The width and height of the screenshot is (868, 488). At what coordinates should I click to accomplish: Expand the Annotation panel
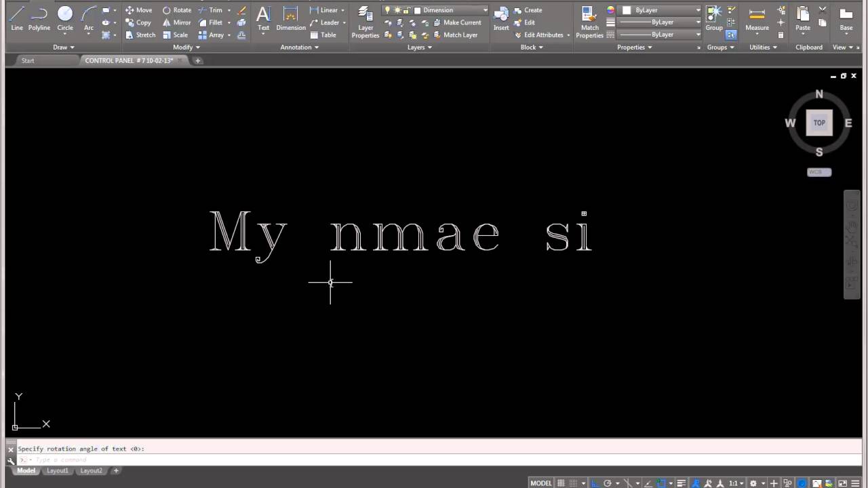click(300, 47)
